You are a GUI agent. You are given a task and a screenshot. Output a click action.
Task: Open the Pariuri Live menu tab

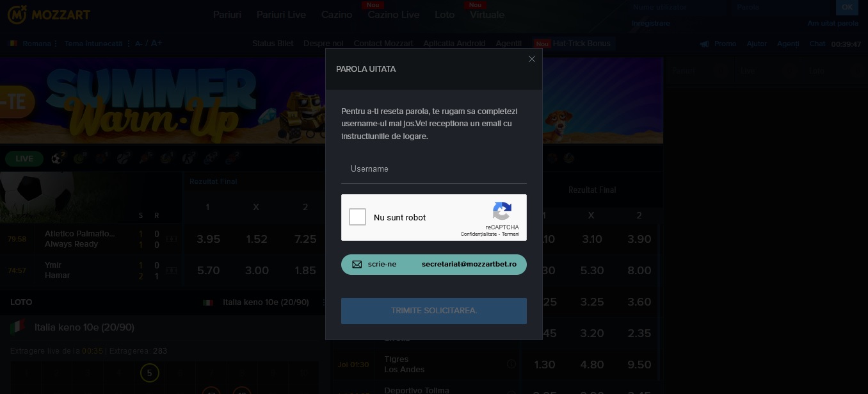[281, 15]
